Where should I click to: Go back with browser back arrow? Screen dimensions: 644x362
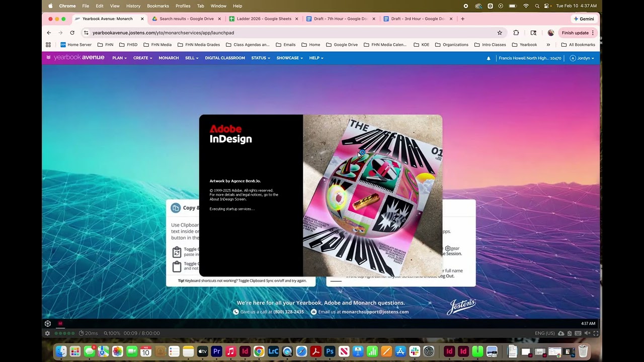pos(49,33)
